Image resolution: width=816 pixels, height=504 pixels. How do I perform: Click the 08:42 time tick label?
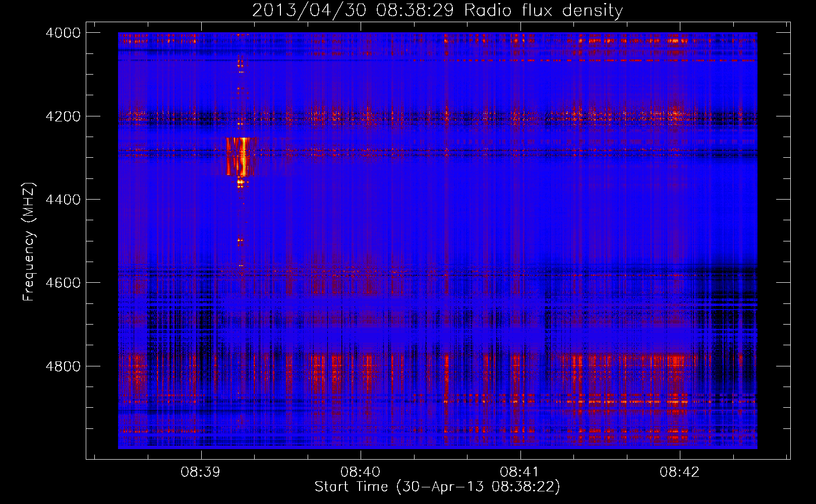click(x=679, y=472)
